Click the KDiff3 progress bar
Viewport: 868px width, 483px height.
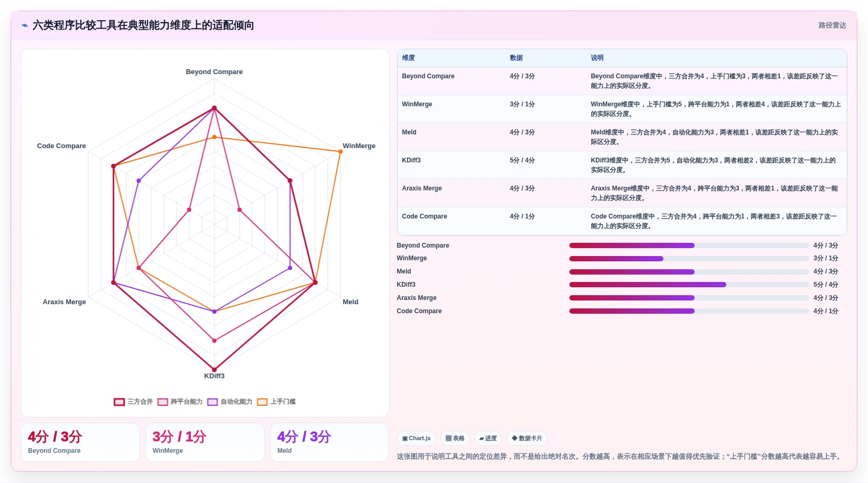(689, 285)
